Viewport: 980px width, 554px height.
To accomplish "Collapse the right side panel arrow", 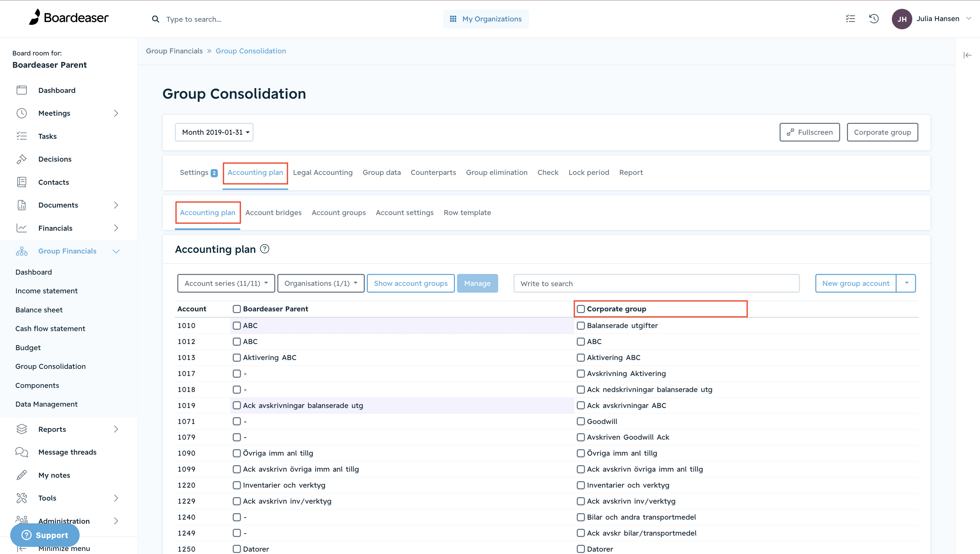I will click(x=967, y=55).
